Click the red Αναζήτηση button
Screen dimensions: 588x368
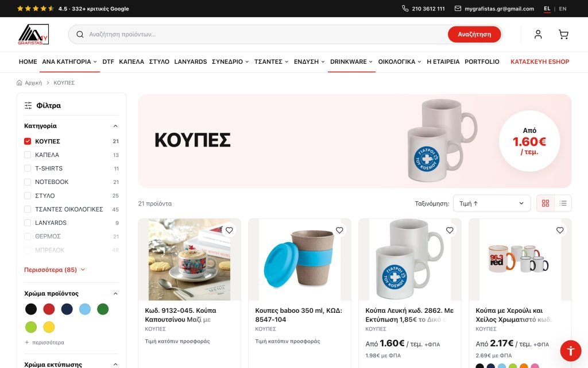[x=474, y=34]
